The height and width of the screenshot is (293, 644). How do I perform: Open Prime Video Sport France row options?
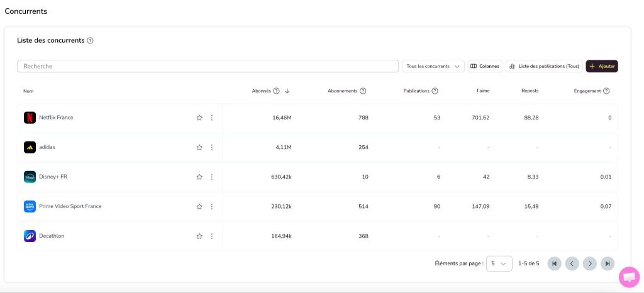pyautogui.click(x=212, y=206)
